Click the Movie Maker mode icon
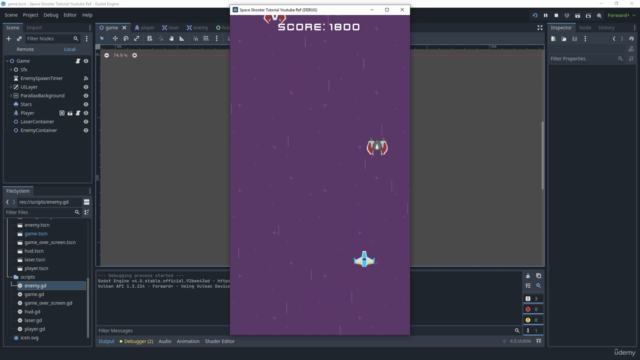Screen dimensions: 640x360 599,16
